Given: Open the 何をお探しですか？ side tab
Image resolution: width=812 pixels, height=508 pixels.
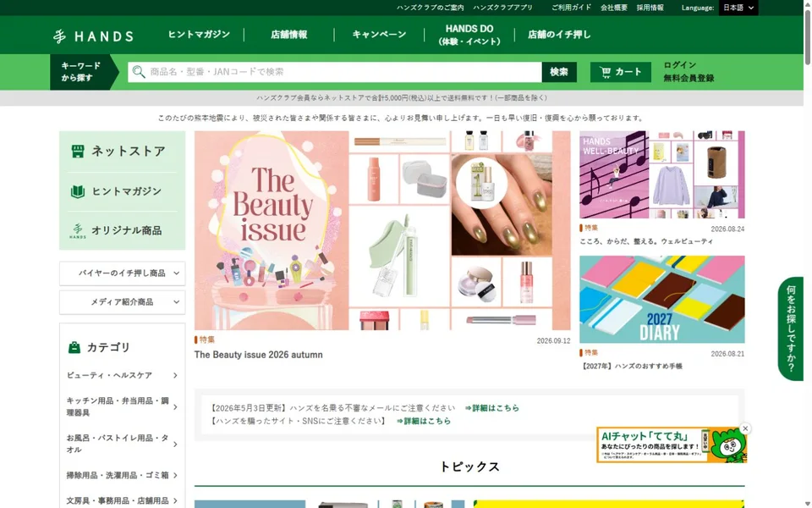Looking at the screenshot, I should 791,329.
